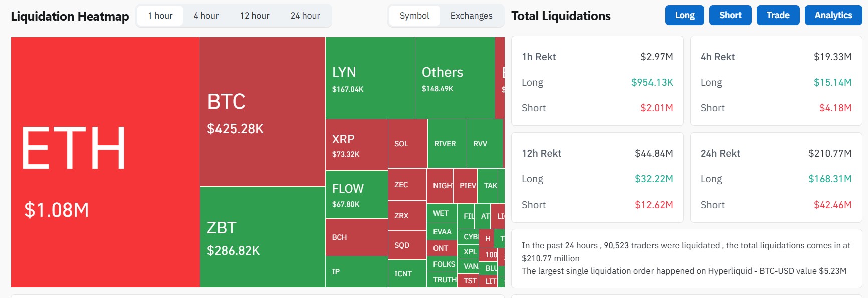Switch heatmap view to Symbol
The image size is (868, 298).
[415, 16]
